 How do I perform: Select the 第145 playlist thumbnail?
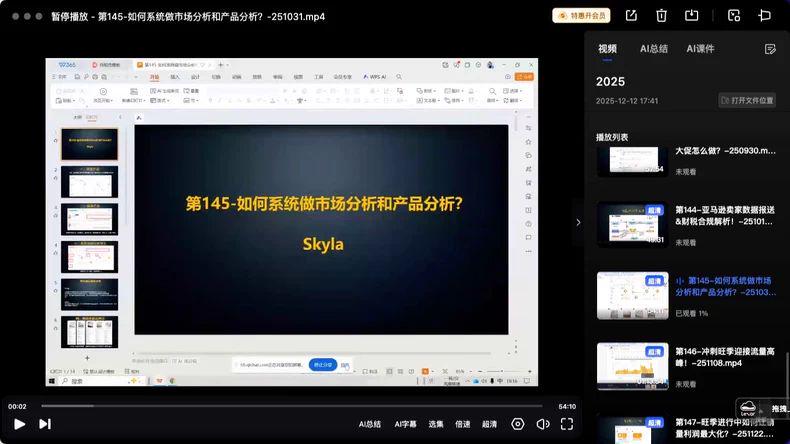tap(633, 296)
